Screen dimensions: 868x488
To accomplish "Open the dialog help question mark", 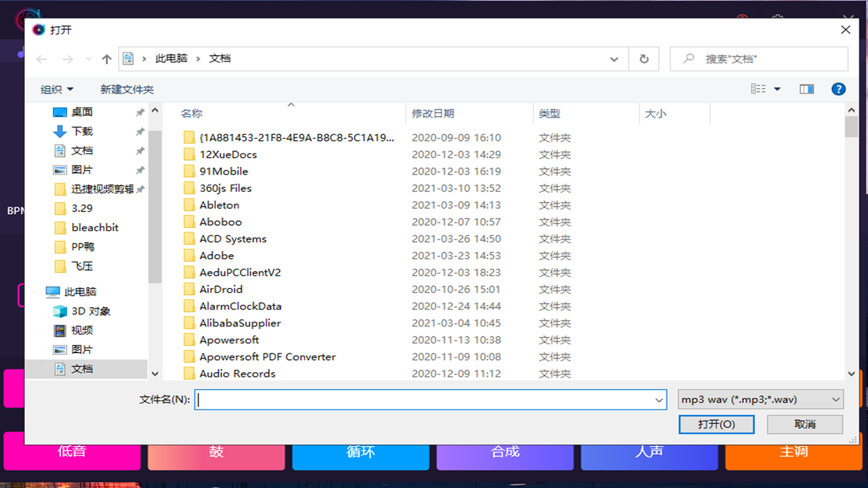I will 838,89.
